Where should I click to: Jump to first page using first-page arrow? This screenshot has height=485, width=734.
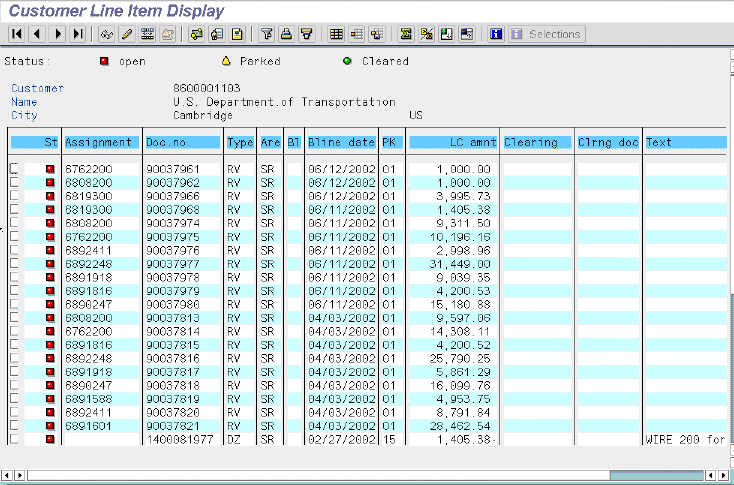point(17,34)
